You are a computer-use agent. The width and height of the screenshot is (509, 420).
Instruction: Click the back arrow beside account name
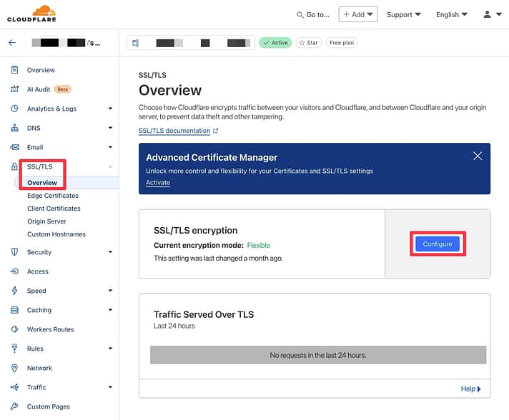tap(12, 43)
